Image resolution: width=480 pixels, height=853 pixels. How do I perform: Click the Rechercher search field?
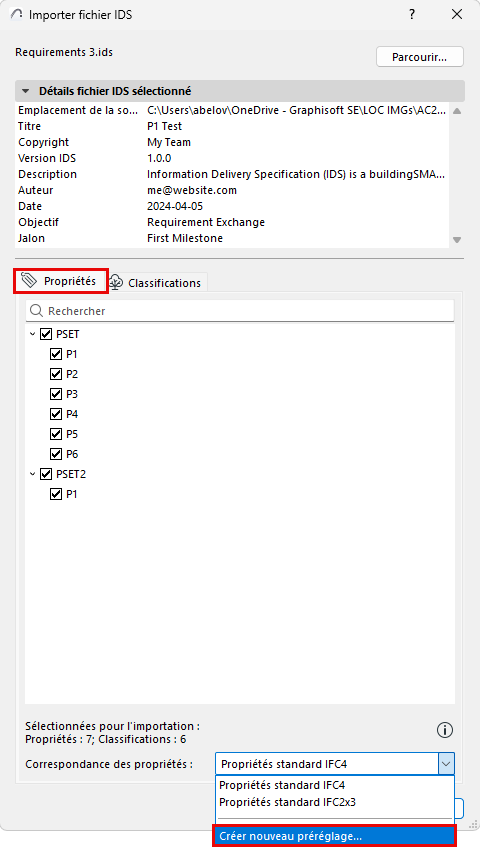pyautogui.click(x=239, y=311)
